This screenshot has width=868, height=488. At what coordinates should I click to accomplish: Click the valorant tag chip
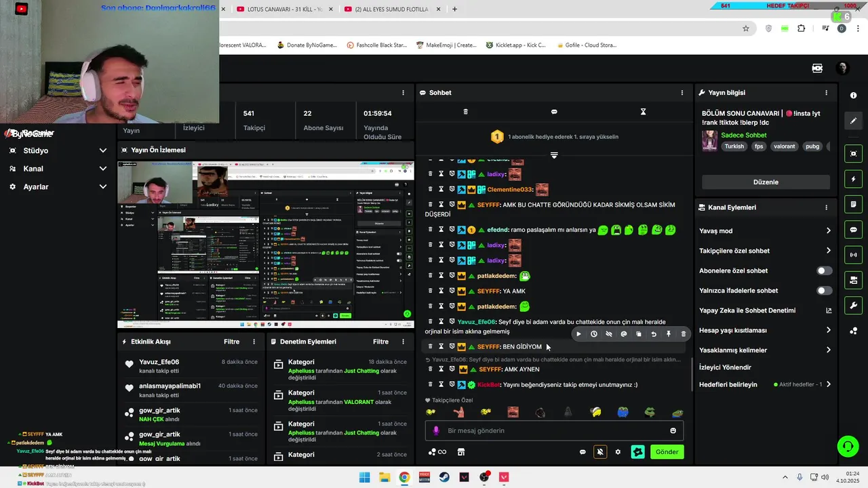point(785,146)
